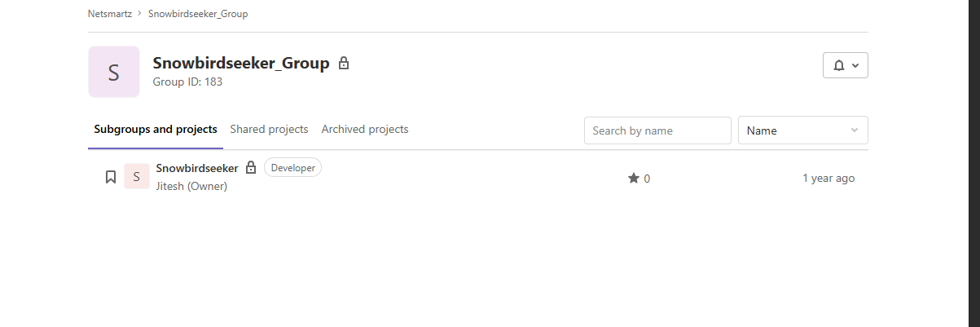The image size is (980, 327).
Task: Click the Netsmartz breadcrumb link
Action: click(110, 14)
